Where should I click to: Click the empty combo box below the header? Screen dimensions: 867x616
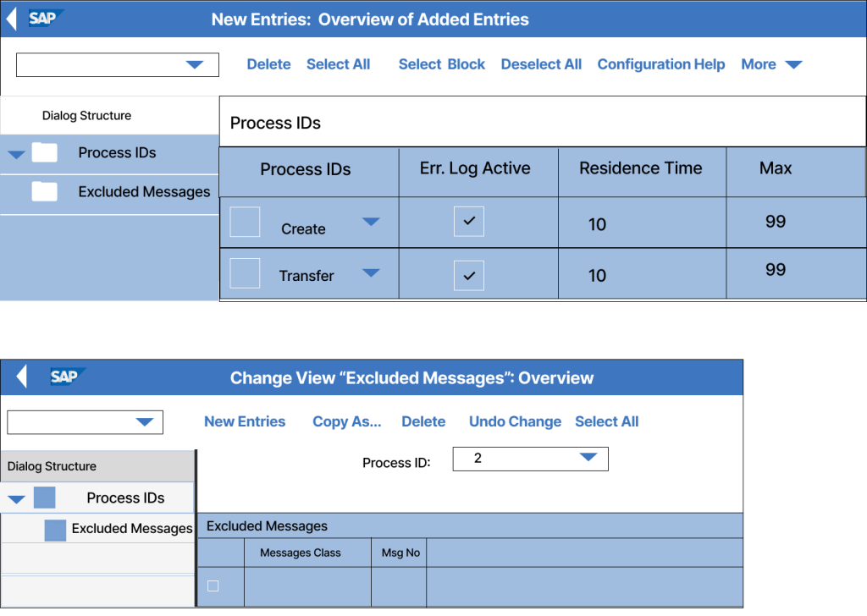117,64
